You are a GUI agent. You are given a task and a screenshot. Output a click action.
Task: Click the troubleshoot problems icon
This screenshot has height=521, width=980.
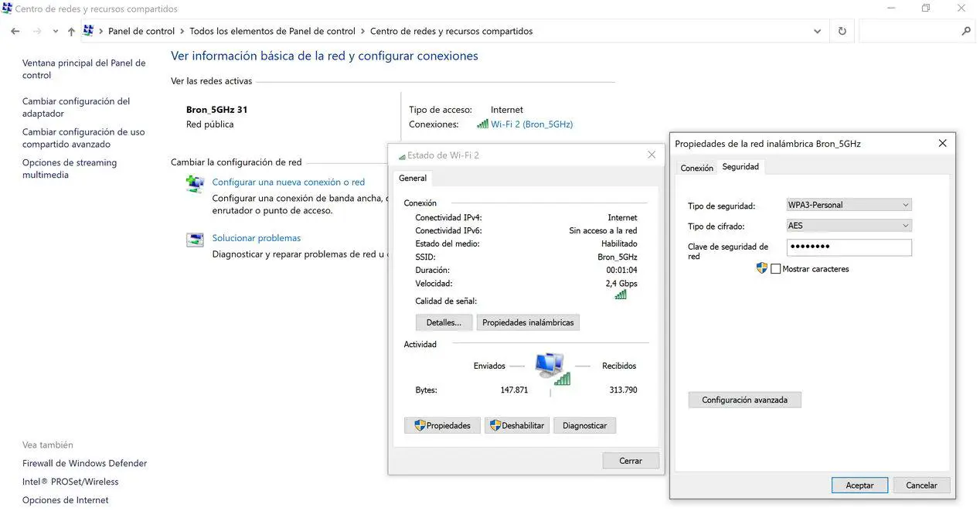point(195,240)
